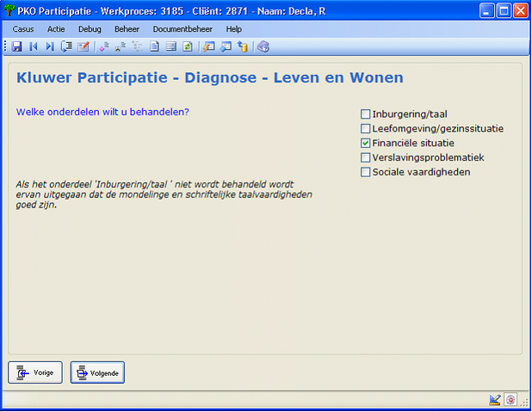Enable the Leefomgeving/gezinssituatie checkbox
Image resolution: width=532 pixels, height=412 pixels.
click(x=365, y=128)
